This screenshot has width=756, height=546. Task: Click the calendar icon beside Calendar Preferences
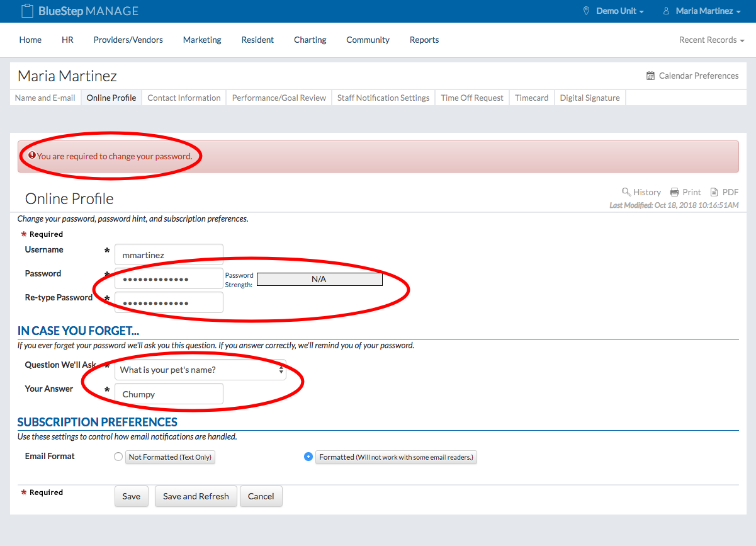[x=650, y=76]
